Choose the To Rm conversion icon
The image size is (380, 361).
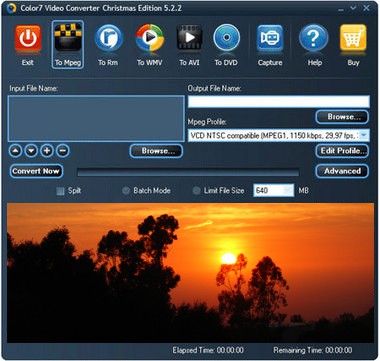coord(108,38)
